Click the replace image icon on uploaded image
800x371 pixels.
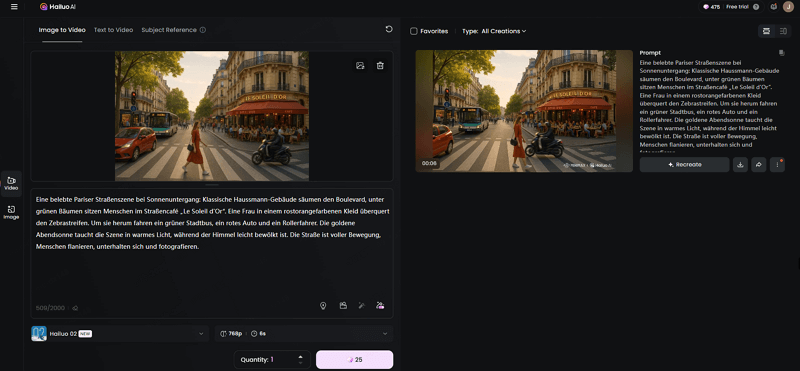click(360, 65)
